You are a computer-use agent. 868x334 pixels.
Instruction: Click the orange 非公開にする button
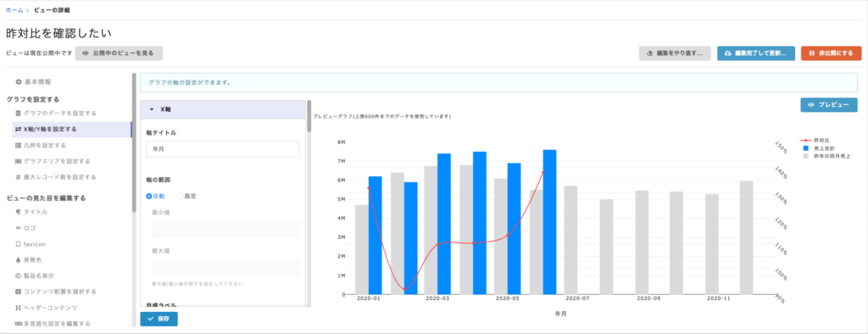(x=831, y=53)
